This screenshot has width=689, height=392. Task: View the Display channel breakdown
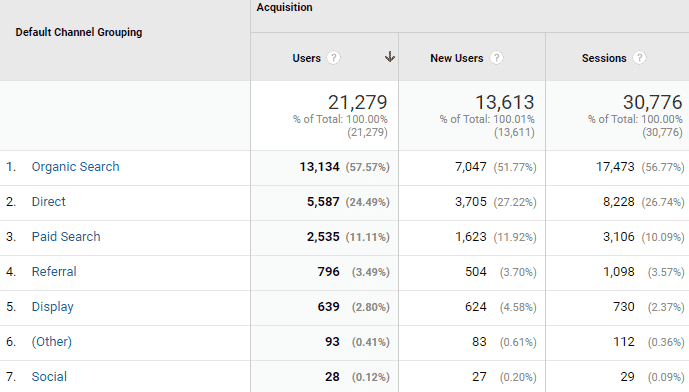coord(52,307)
